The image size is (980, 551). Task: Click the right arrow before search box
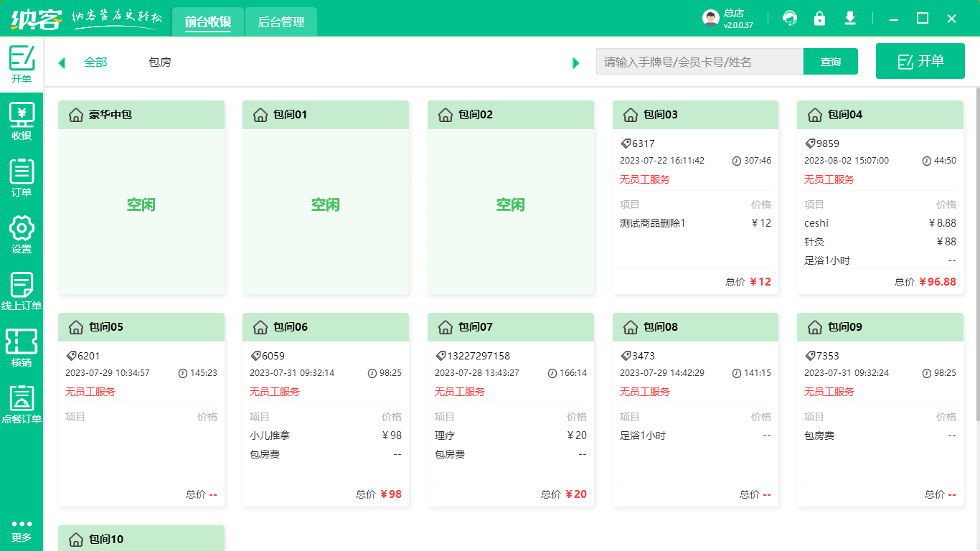(x=575, y=62)
